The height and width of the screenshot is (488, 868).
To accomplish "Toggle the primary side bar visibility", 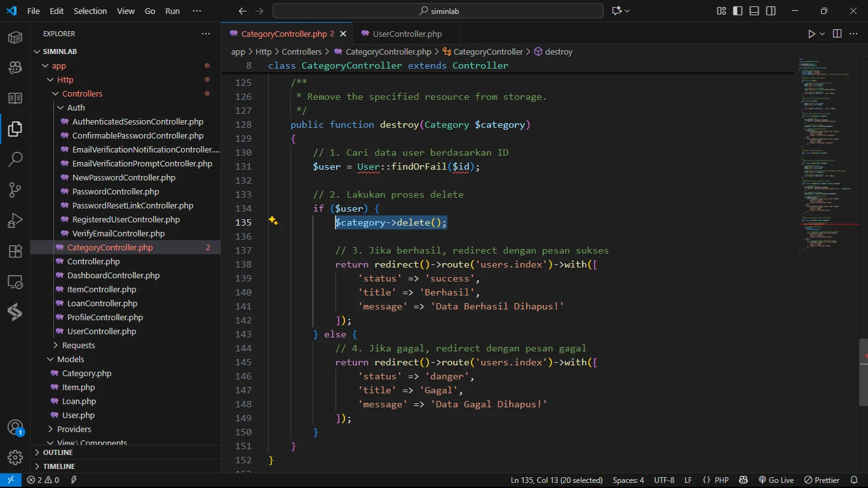I will tap(738, 11).
